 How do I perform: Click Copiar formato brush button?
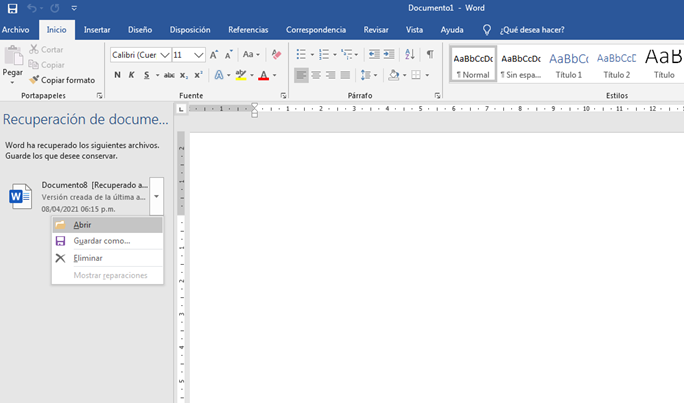[62, 80]
